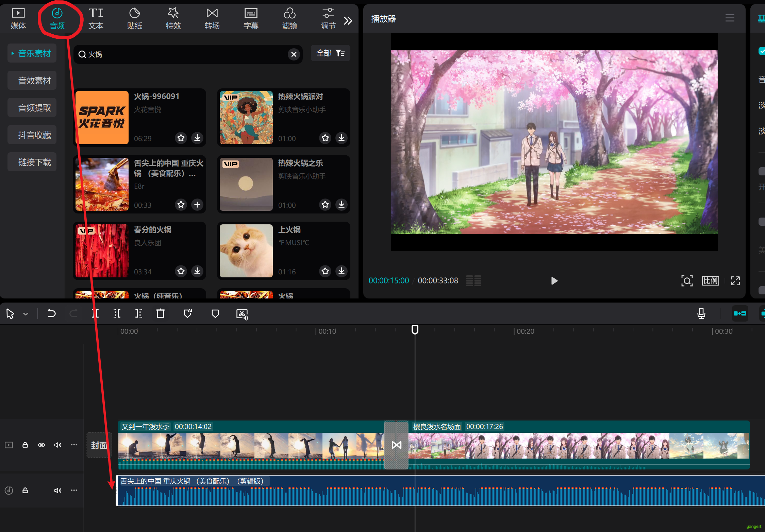This screenshot has width=765, height=532.
Task: Add 舌尖上的中国 重庆火锅 track to timeline
Action: pyautogui.click(x=197, y=204)
